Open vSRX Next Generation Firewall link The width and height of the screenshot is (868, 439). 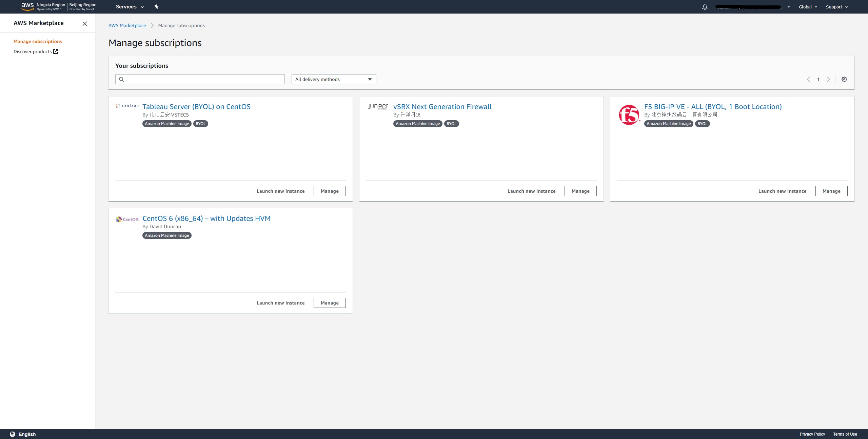[442, 107]
